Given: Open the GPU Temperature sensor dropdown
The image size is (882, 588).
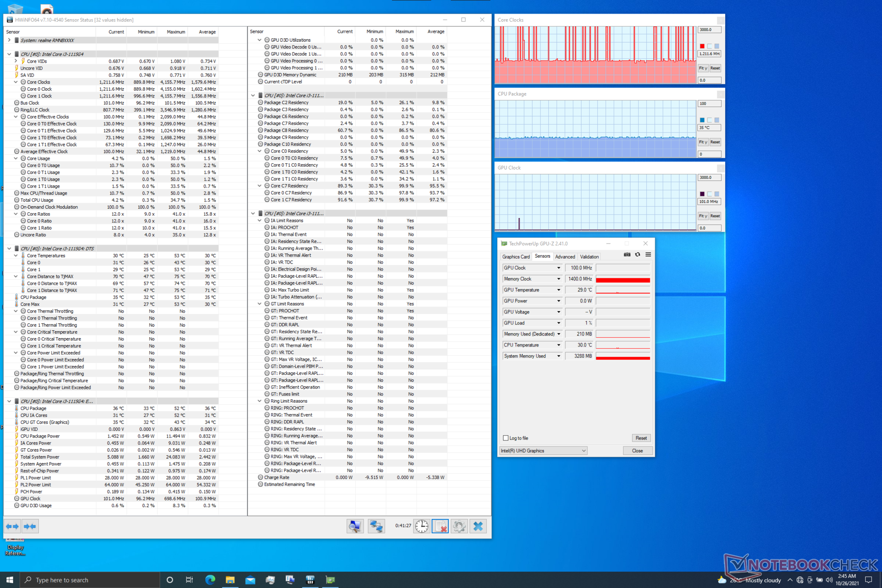Looking at the screenshot, I should [558, 290].
